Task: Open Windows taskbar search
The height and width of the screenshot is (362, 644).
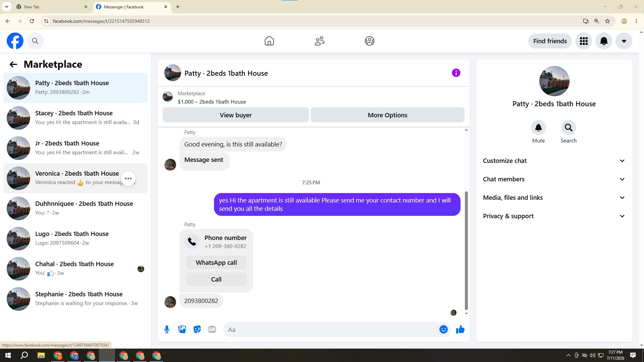Action: (24, 355)
